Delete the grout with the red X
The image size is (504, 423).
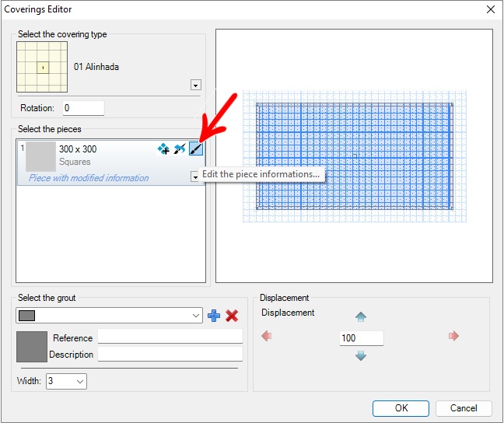(x=232, y=316)
